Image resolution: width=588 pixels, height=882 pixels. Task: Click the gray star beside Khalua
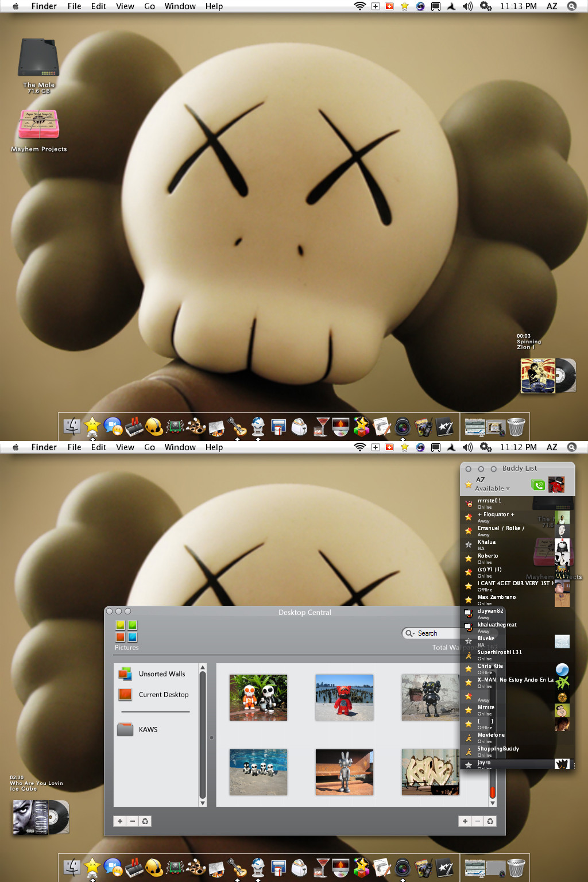469,545
